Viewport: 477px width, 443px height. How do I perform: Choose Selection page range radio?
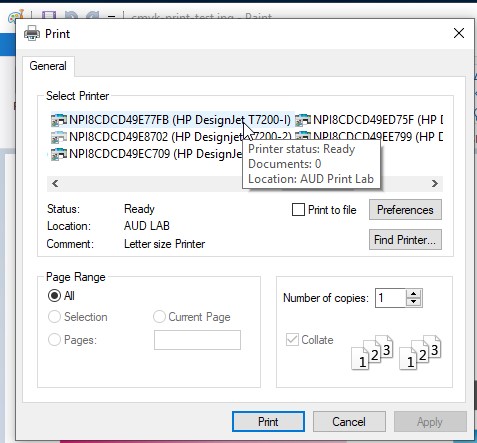54,317
